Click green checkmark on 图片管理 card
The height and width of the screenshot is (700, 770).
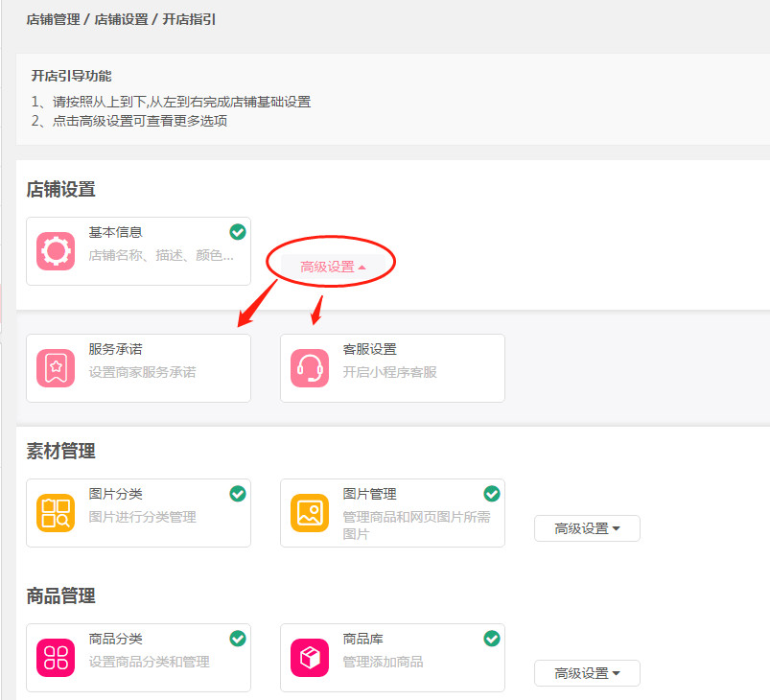(x=492, y=494)
